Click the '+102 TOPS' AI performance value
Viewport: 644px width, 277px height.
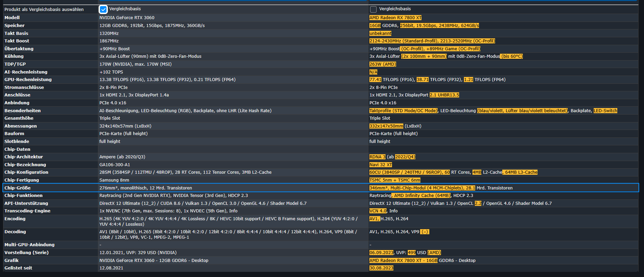point(111,72)
